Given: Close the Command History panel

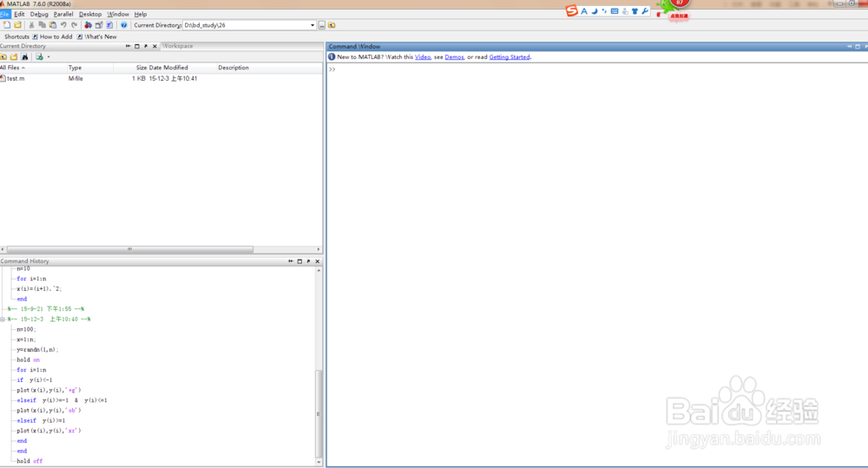Looking at the screenshot, I should pyautogui.click(x=317, y=260).
